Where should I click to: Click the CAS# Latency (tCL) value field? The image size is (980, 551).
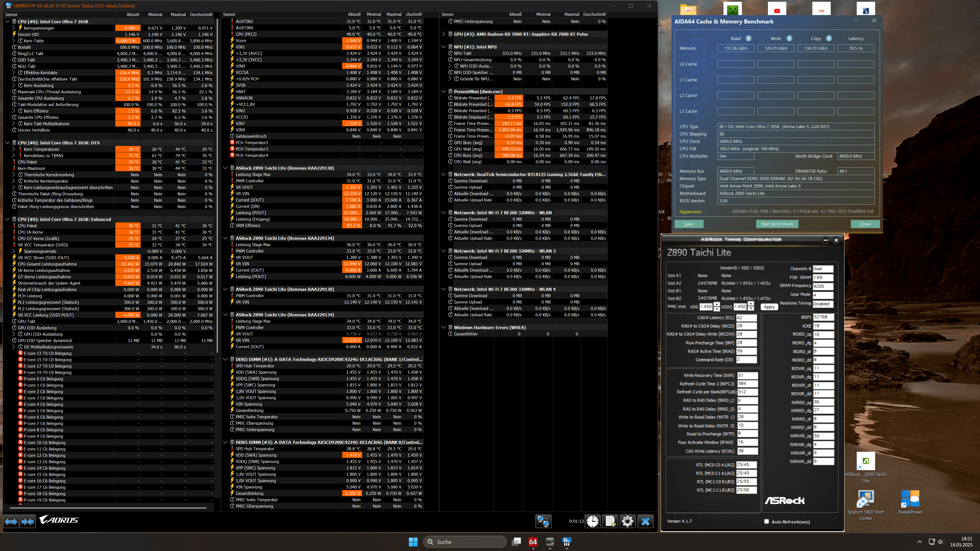tap(746, 318)
